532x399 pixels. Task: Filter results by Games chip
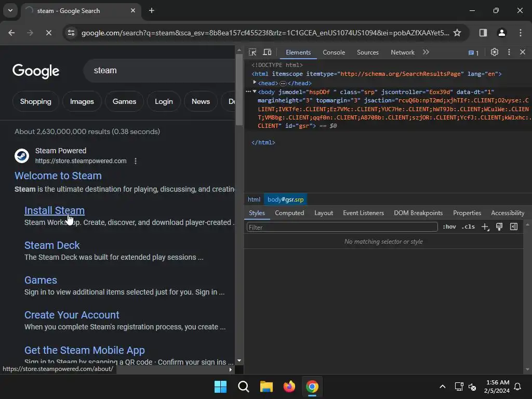(x=124, y=101)
